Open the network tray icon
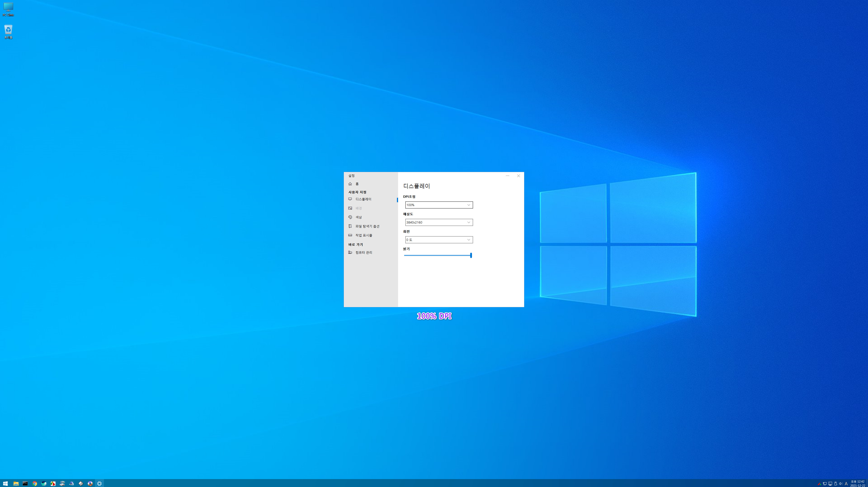The image size is (868, 487). point(825,484)
